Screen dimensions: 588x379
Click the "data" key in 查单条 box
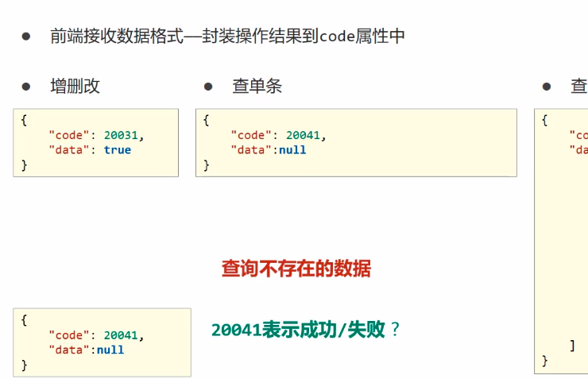tap(251, 150)
